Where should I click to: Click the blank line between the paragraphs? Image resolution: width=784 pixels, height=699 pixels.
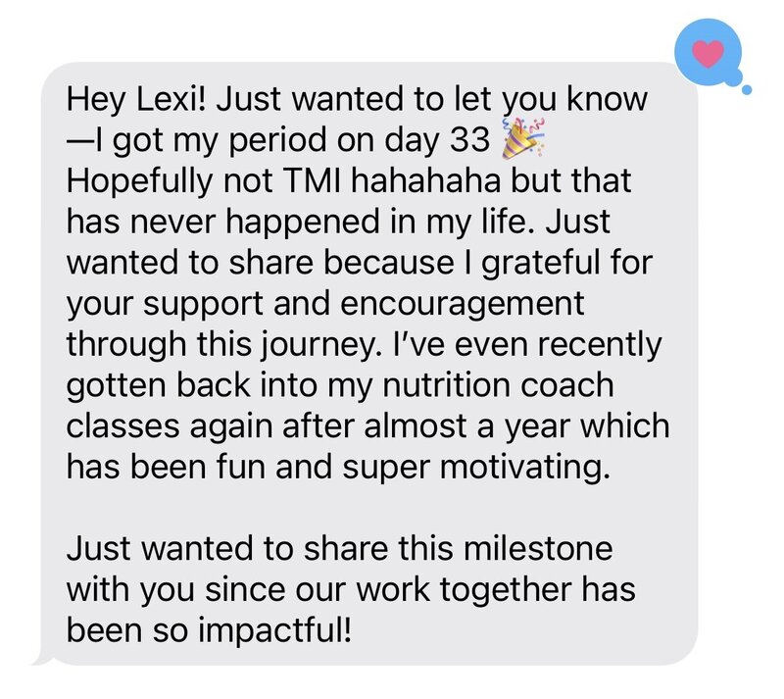pyautogui.click(x=294, y=506)
